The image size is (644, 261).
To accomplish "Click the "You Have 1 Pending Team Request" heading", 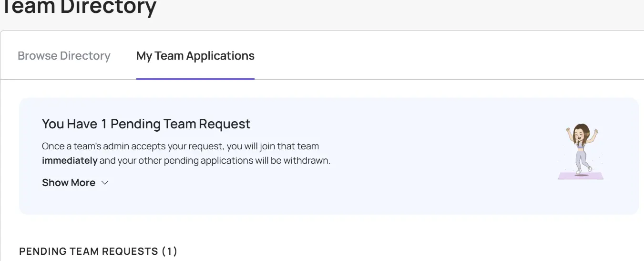I will point(146,124).
